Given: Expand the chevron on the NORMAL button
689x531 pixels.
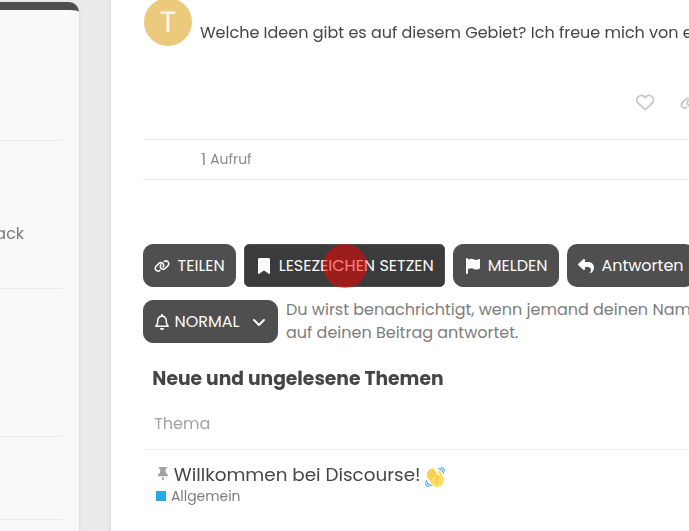Looking at the screenshot, I should click(x=259, y=322).
